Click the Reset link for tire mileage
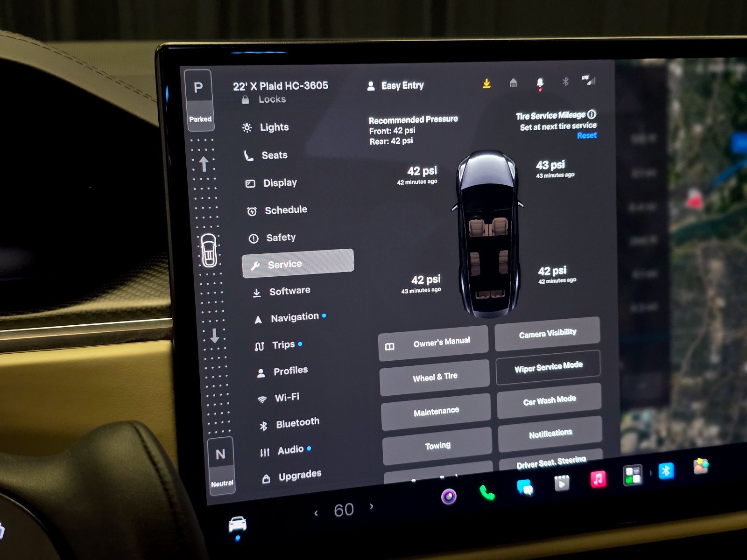The width and height of the screenshot is (747, 560). 587,135
